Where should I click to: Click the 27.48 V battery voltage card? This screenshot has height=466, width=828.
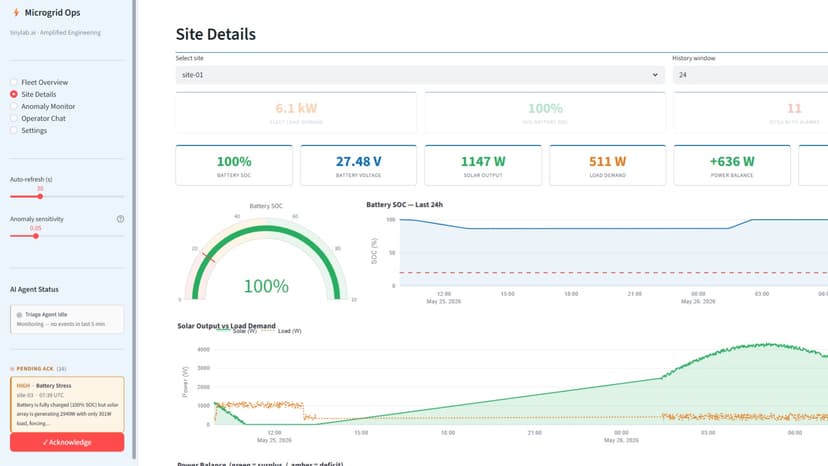click(x=359, y=165)
